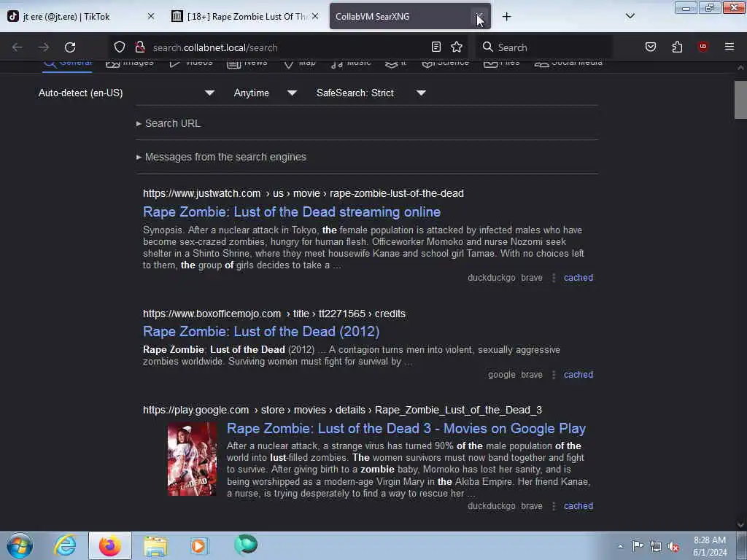Open Windows Media Player from taskbar
This screenshot has height=560, width=747.
point(198,545)
